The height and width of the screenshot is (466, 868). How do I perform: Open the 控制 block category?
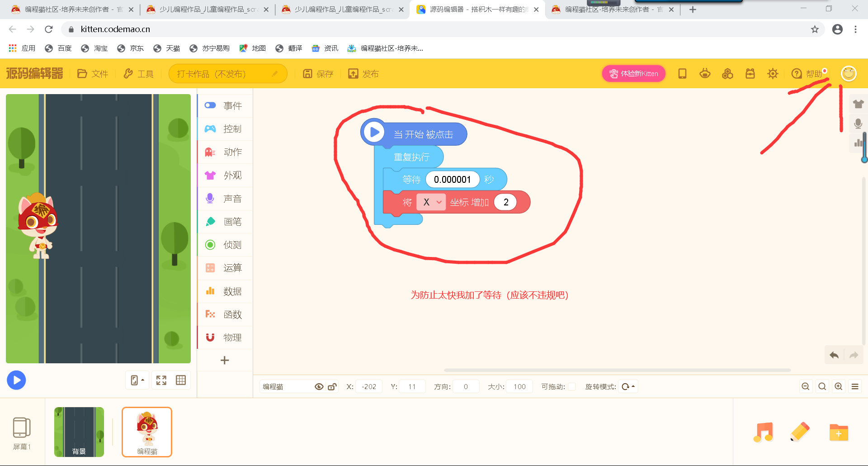[x=225, y=129]
